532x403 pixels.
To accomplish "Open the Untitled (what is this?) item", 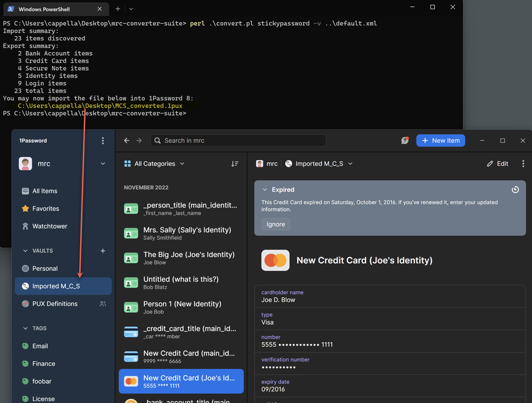I will click(x=181, y=283).
